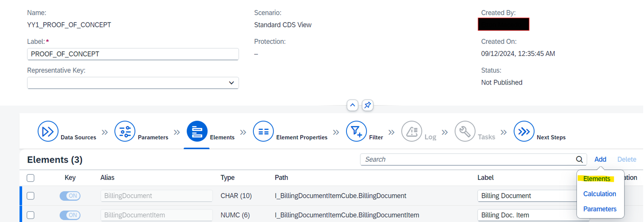Collapse the header with the up chevron
644x222 pixels.
point(353,105)
